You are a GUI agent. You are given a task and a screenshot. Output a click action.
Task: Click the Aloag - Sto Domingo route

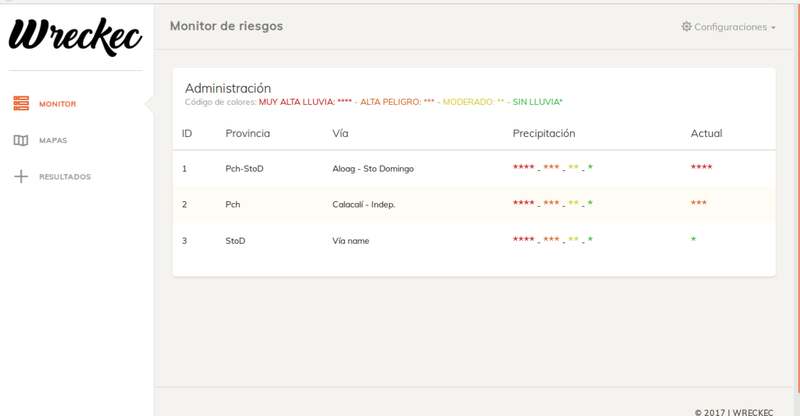coord(372,169)
